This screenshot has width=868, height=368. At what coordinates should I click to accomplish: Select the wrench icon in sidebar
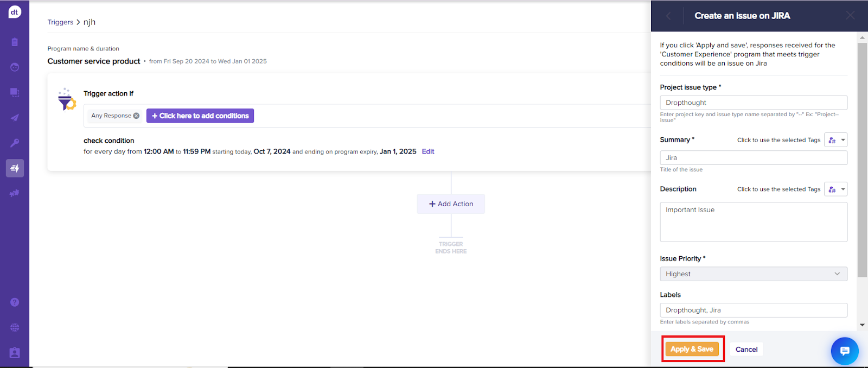pos(15,143)
